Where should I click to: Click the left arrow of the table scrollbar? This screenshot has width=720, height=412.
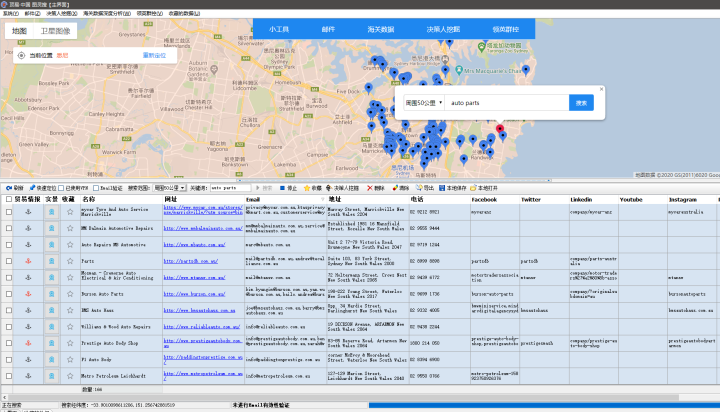(4, 397)
